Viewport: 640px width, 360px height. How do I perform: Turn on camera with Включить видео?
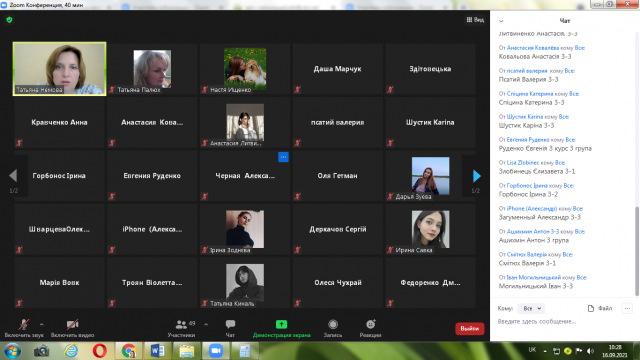tap(72, 328)
